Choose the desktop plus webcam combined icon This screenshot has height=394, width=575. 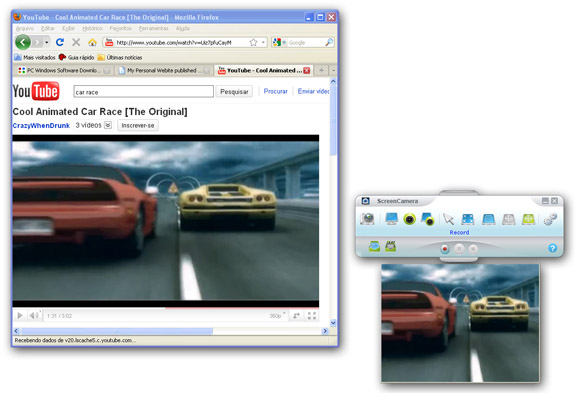pyautogui.click(x=428, y=219)
